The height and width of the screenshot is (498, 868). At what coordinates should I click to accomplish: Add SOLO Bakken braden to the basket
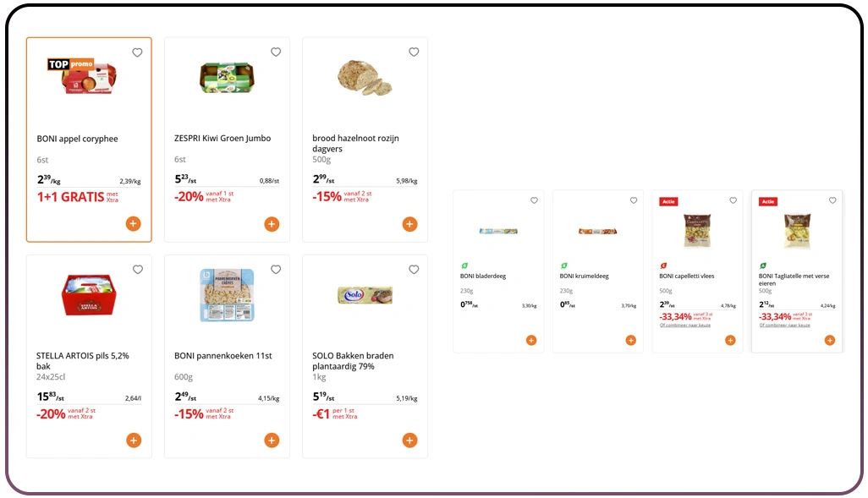pyautogui.click(x=409, y=440)
